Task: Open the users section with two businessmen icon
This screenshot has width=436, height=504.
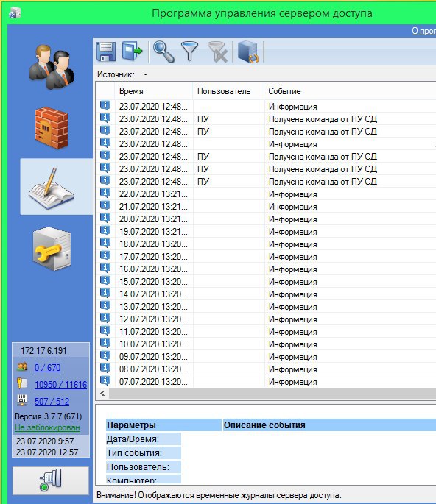Action: point(52,67)
